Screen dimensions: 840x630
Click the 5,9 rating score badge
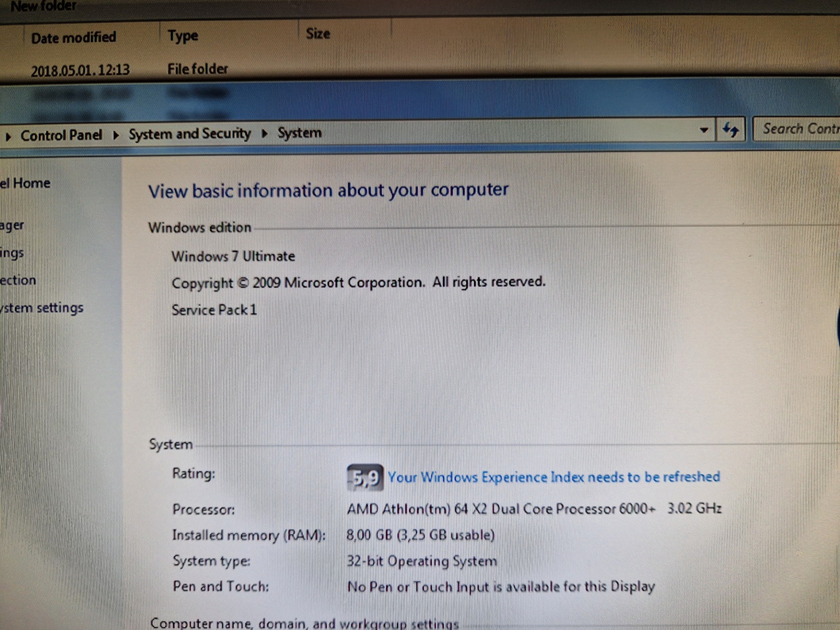(x=365, y=478)
